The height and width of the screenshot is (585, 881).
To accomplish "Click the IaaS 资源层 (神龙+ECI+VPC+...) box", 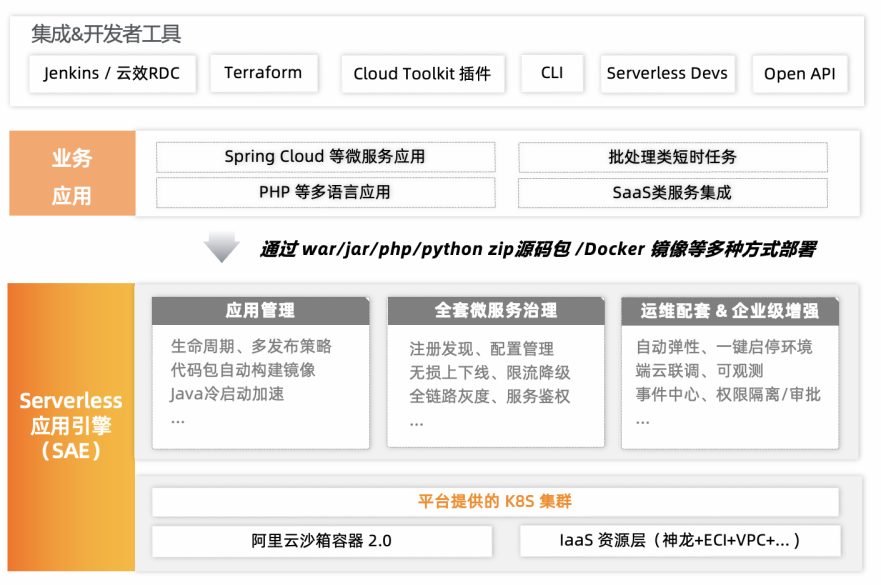I will pos(680,541).
